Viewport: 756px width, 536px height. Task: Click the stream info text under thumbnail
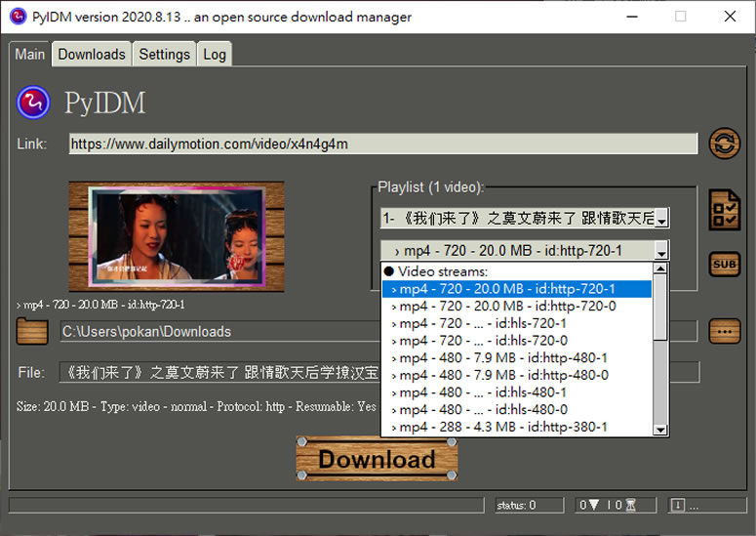(x=100, y=305)
